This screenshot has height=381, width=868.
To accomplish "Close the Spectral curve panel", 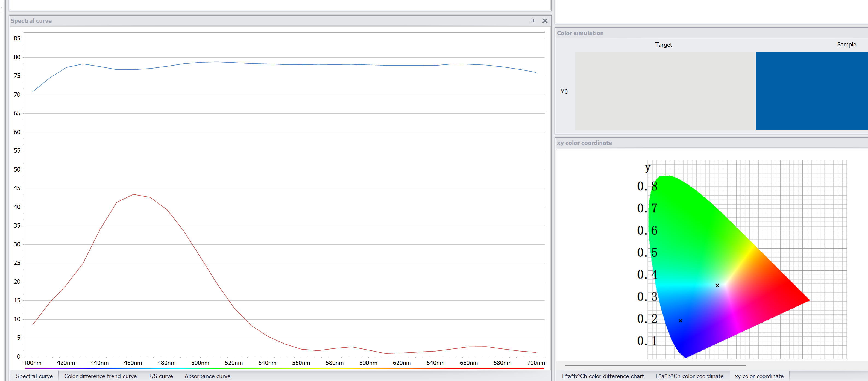I will [544, 21].
